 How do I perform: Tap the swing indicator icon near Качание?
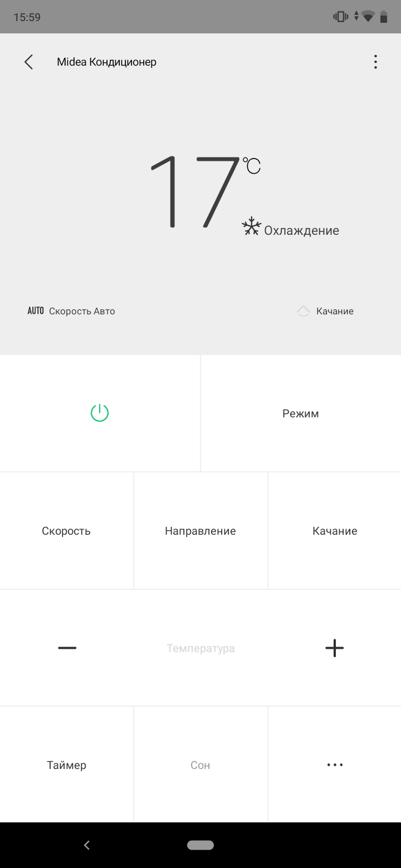303,311
